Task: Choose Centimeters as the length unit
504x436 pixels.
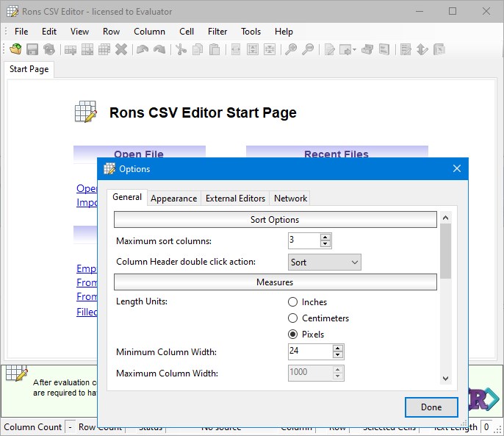Action: click(x=293, y=318)
